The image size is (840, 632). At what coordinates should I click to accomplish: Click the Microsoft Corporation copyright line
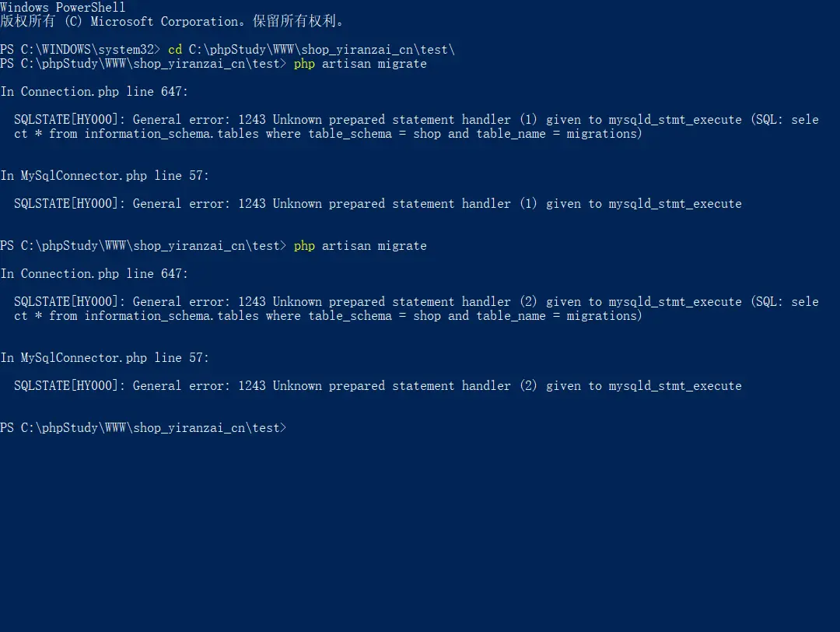pyautogui.click(x=173, y=22)
